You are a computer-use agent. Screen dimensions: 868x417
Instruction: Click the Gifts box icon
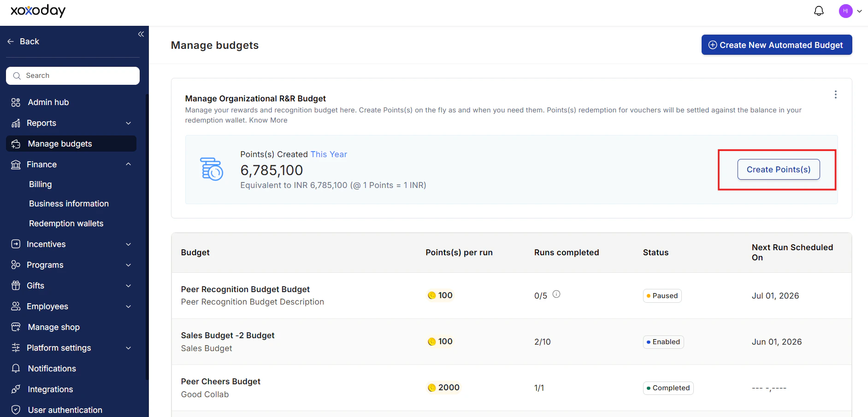(x=16, y=286)
